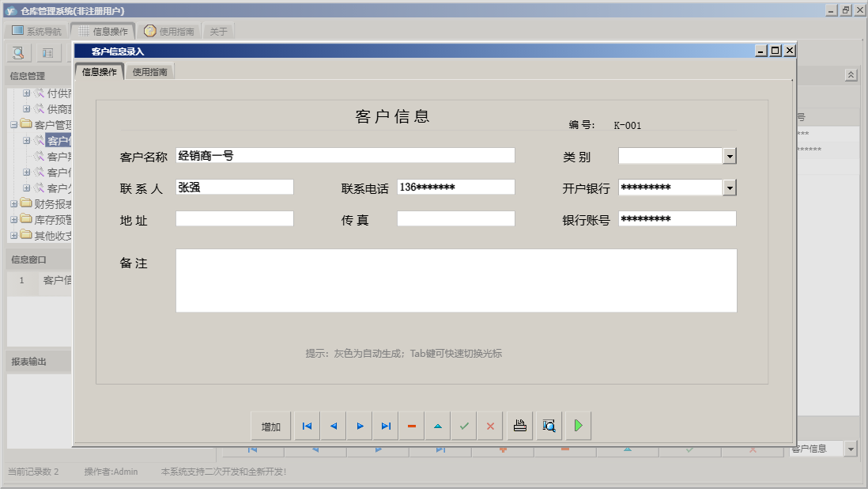Open the 开户银行 bank dropdown

[729, 188]
